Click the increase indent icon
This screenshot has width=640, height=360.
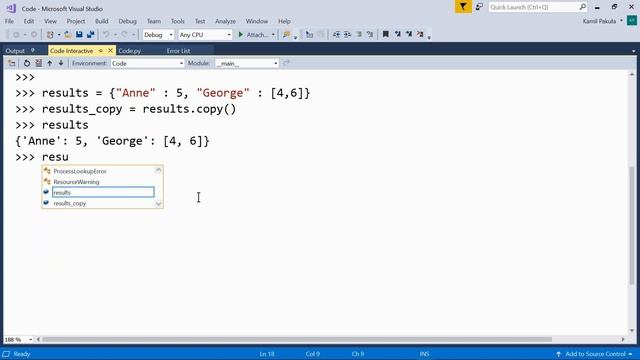(x=347, y=35)
